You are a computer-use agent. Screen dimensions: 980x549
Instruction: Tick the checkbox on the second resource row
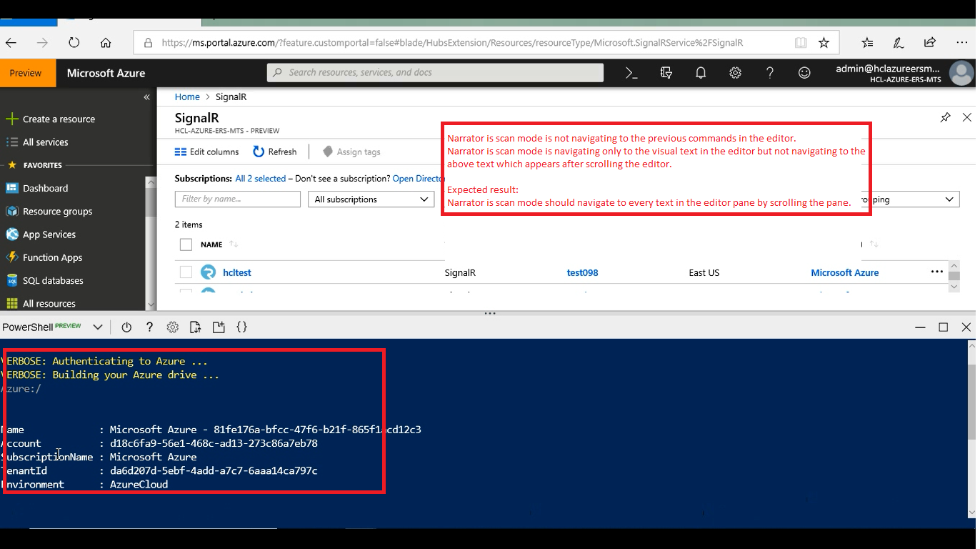coord(186,292)
